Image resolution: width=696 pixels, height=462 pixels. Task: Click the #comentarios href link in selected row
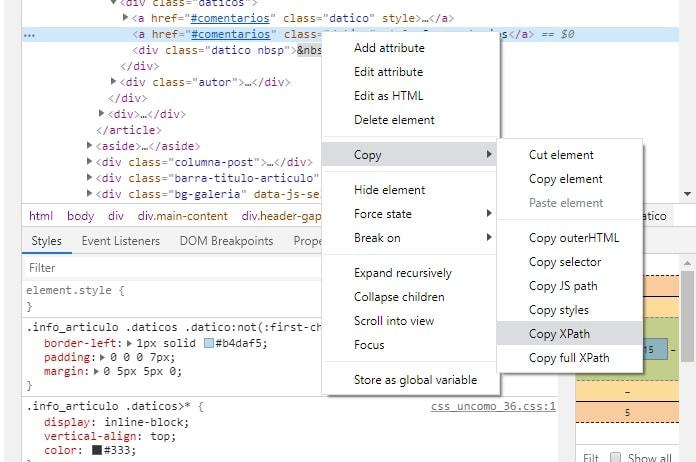coord(231,34)
